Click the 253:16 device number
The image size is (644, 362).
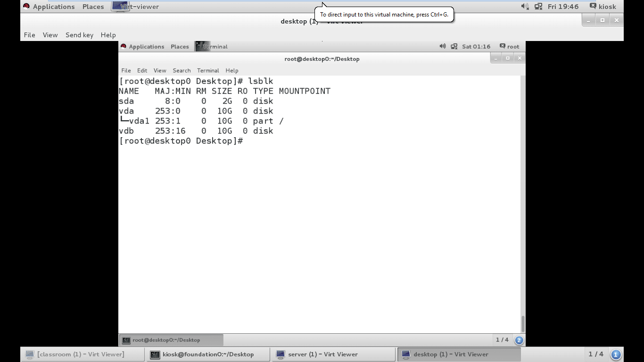click(170, 131)
